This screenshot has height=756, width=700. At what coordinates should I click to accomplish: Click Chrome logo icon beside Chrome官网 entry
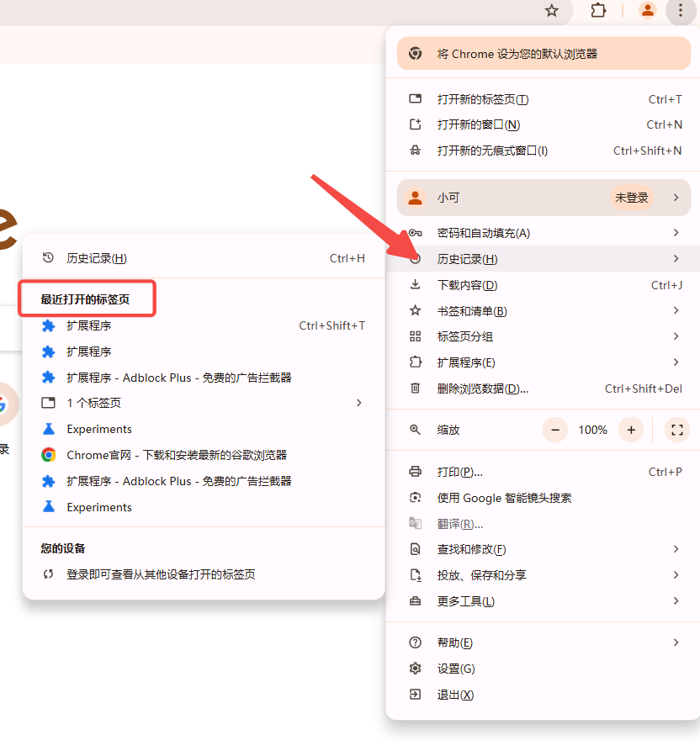tap(48, 455)
